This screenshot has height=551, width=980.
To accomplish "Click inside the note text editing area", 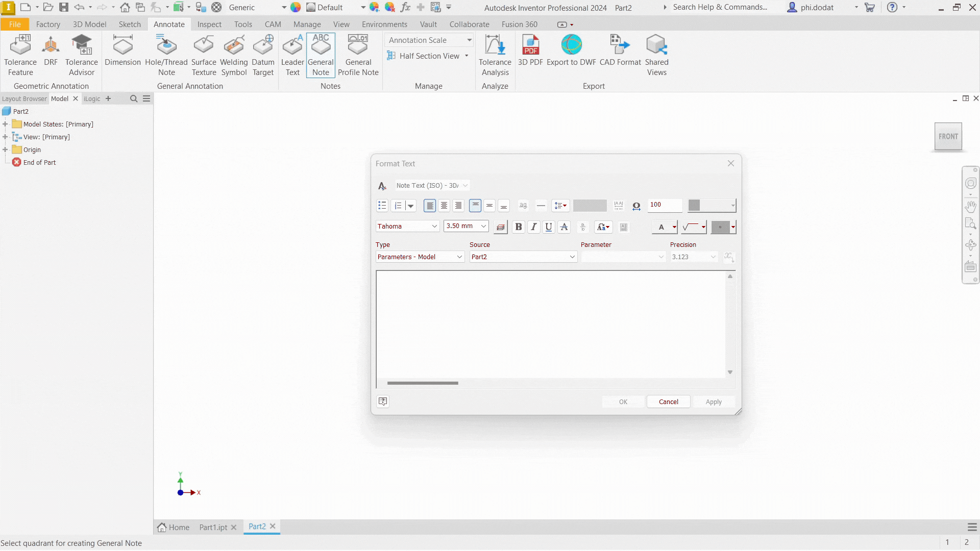I will coord(551,324).
